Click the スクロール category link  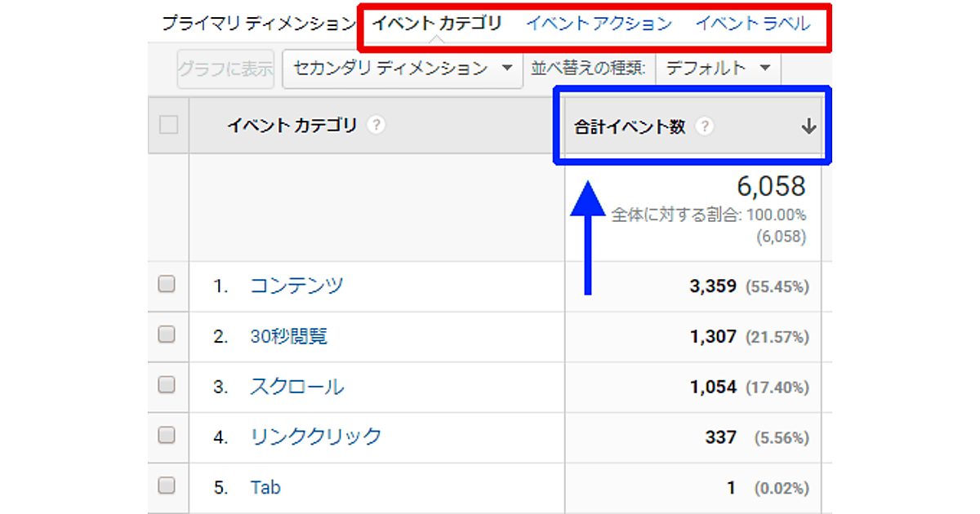pos(297,387)
